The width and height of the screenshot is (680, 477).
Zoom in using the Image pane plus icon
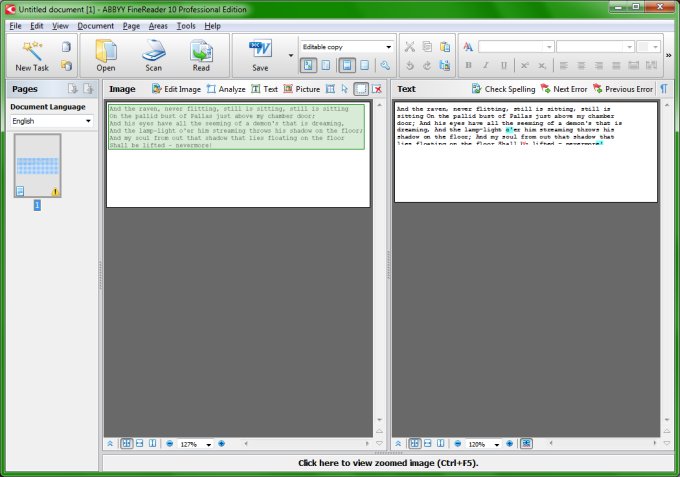tap(222, 444)
